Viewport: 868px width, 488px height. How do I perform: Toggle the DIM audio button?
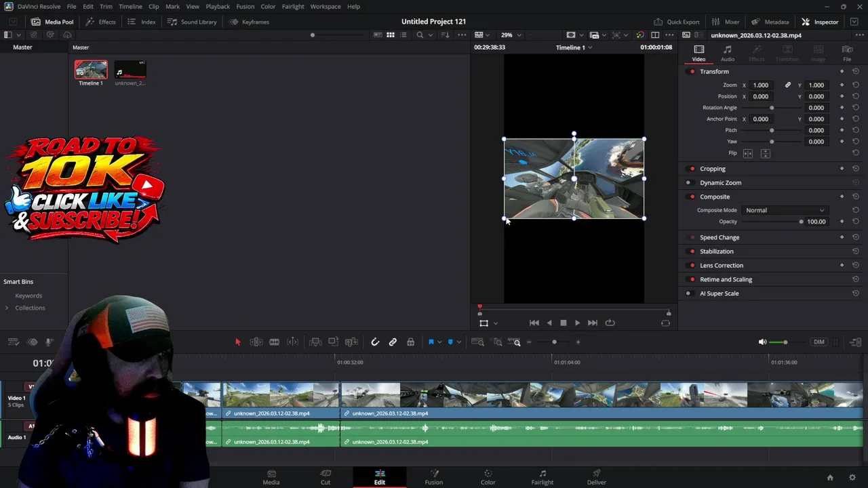[818, 342]
